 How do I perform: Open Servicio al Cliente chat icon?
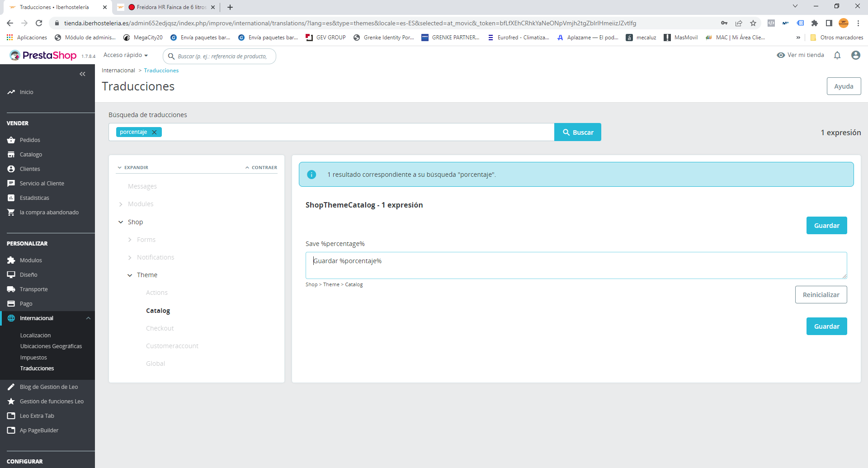[11, 184]
